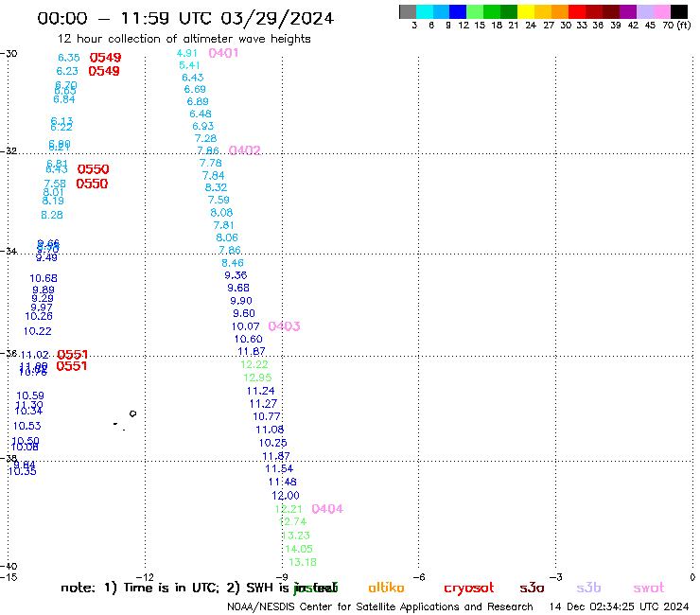Viewport: 700px width, 615px height.
Task: Click the cryosat wave value 8.28
Action: click(x=52, y=216)
